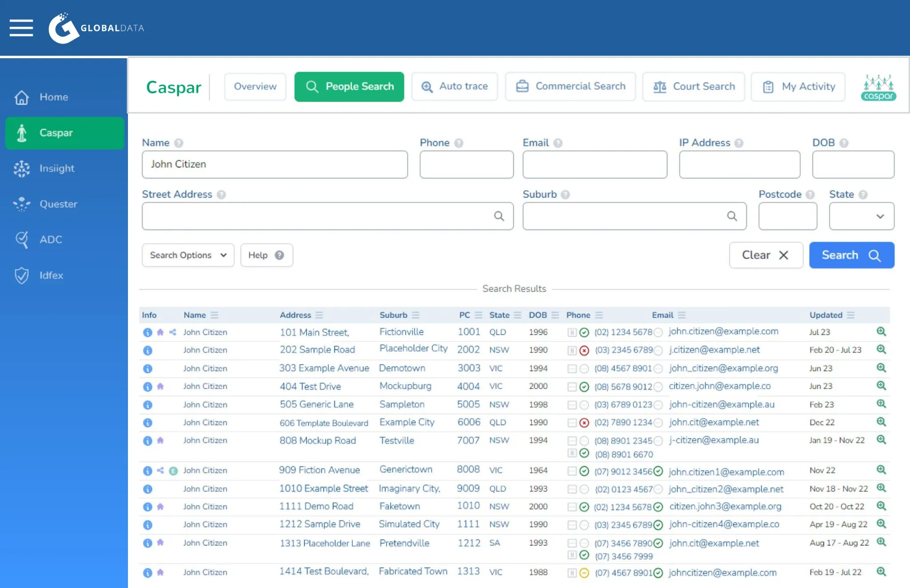Toggle the home ownership indicator row 1
The image size is (910, 588).
click(159, 332)
